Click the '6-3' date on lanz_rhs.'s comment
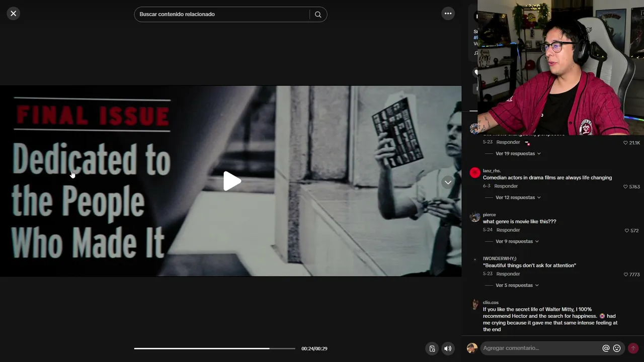Image resolution: width=644 pixels, height=362 pixels. [x=487, y=186]
